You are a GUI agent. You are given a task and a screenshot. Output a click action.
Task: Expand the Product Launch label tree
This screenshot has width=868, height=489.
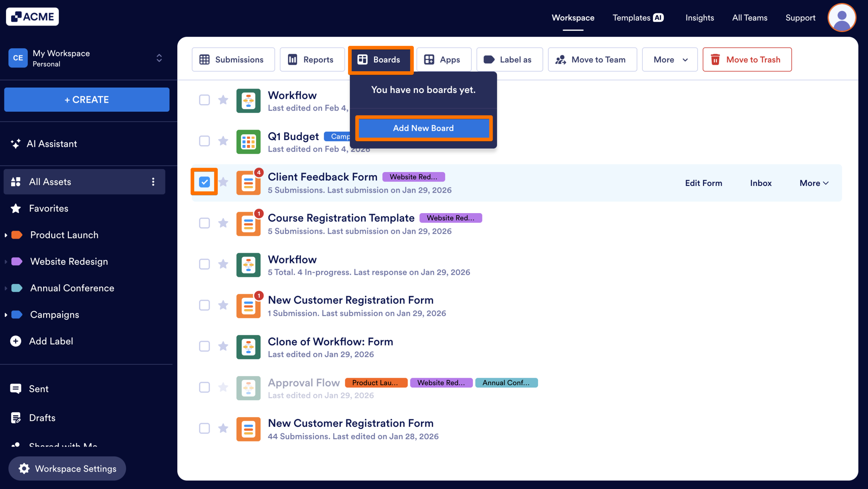[6, 235]
